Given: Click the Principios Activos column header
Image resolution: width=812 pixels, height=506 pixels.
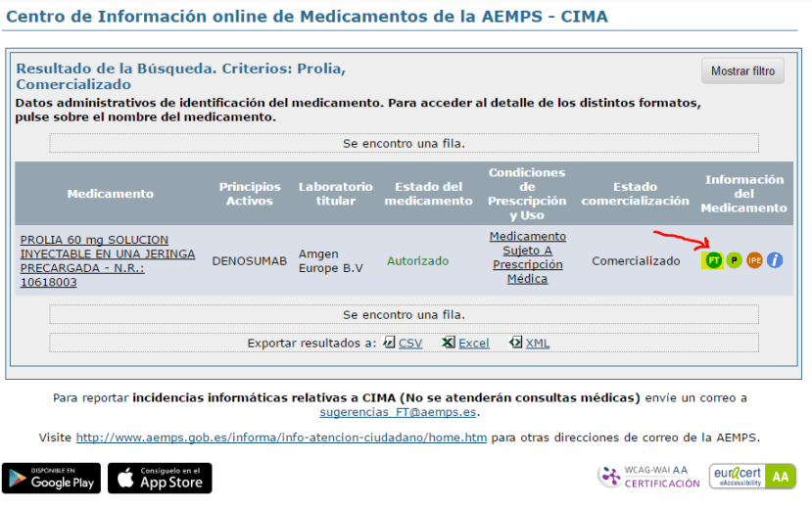Looking at the screenshot, I should pyautogui.click(x=250, y=194).
